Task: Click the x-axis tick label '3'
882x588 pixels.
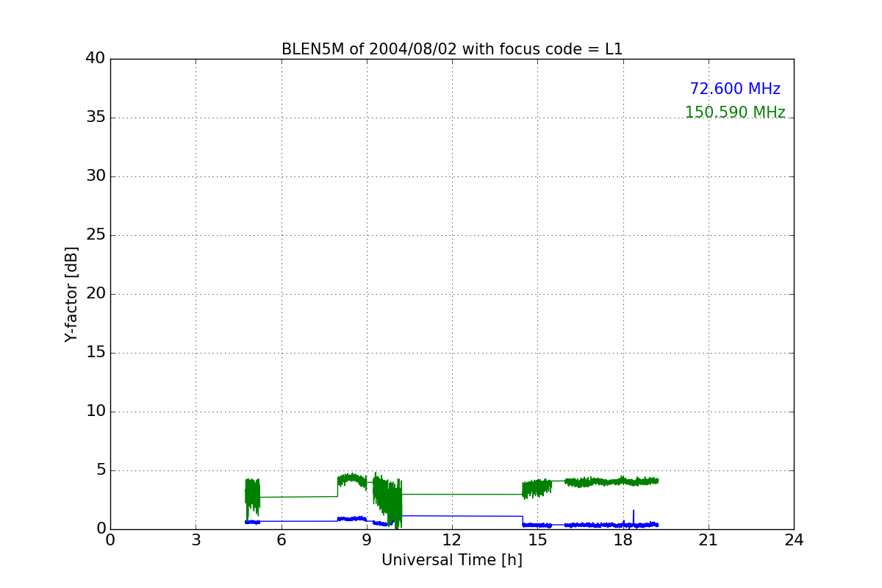Action: click(196, 540)
